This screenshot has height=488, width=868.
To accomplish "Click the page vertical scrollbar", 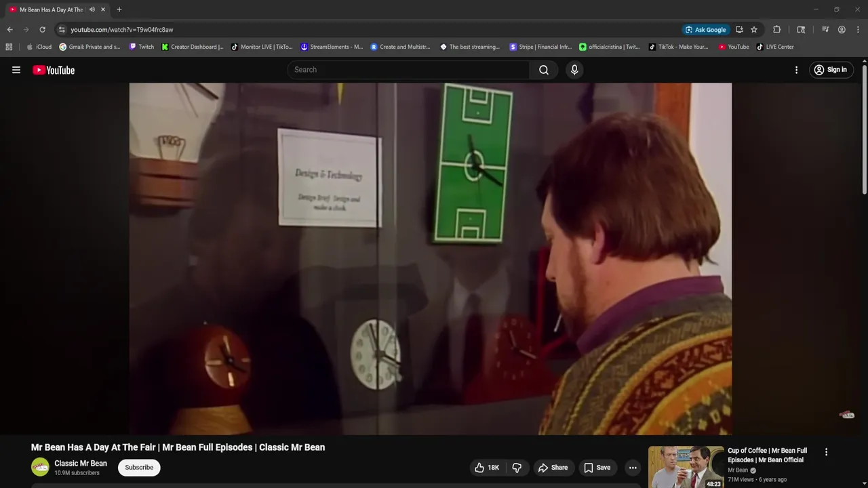I will (x=864, y=129).
